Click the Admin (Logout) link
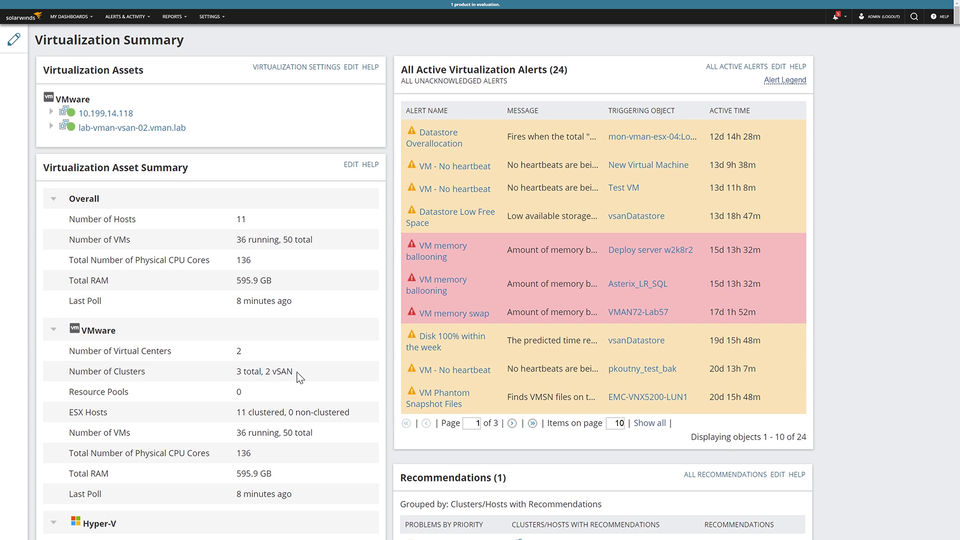This screenshot has height=540, width=960. pos(883,17)
